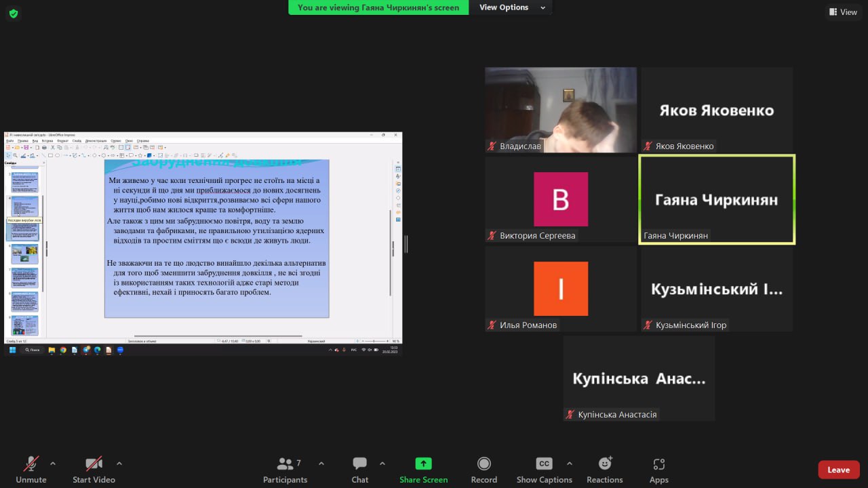868x488 pixels.
Task: Expand audio options arrow next to Unmute
Action: [53, 464]
